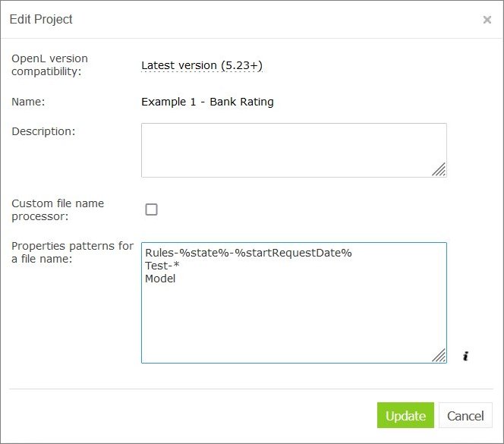The image size is (504, 444).
Task: Place cursor in the Rules-%state%-%startRequestDate% line
Action: point(248,253)
